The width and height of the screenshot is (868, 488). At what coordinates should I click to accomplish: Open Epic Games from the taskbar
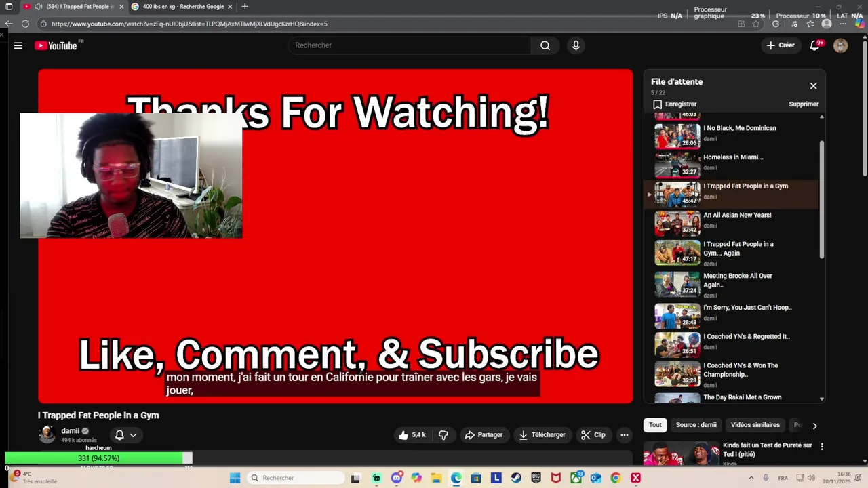pyautogui.click(x=536, y=478)
